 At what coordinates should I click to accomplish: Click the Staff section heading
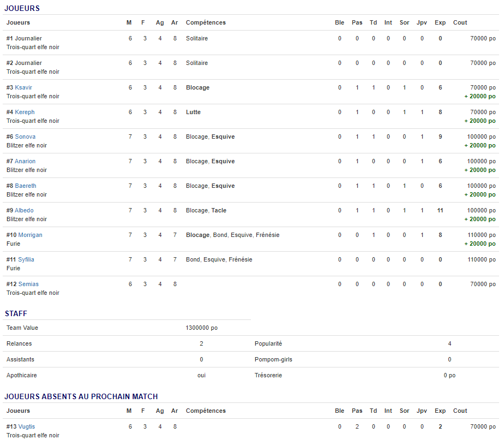[16, 314]
